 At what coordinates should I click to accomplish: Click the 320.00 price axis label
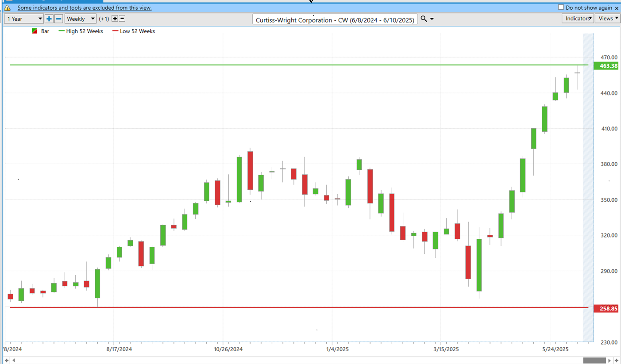coord(609,235)
